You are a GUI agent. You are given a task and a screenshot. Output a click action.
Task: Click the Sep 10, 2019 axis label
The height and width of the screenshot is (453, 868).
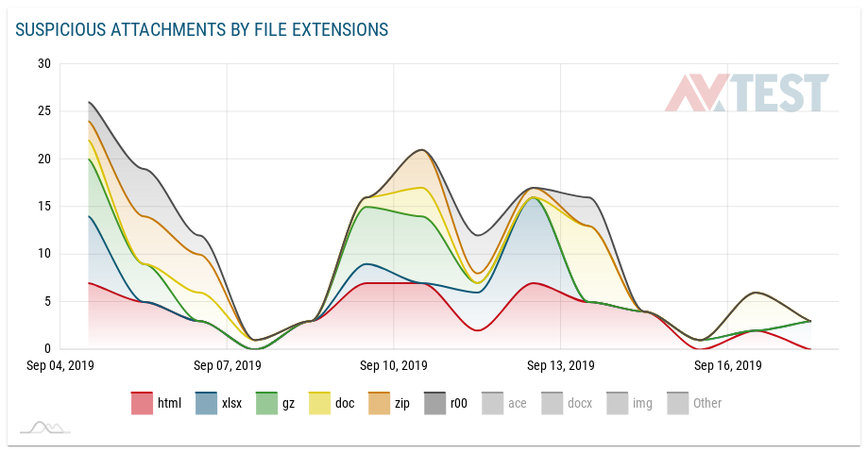(394, 365)
